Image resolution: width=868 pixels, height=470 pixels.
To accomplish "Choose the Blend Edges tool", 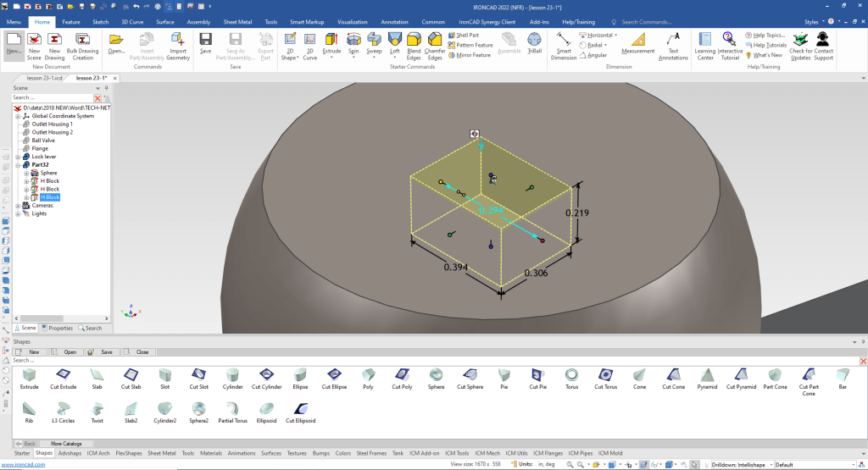I will click(x=414, y=43).
